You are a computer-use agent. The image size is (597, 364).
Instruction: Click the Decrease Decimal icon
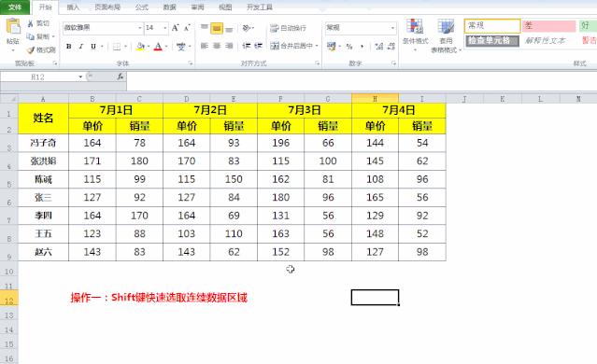(391, 47)
